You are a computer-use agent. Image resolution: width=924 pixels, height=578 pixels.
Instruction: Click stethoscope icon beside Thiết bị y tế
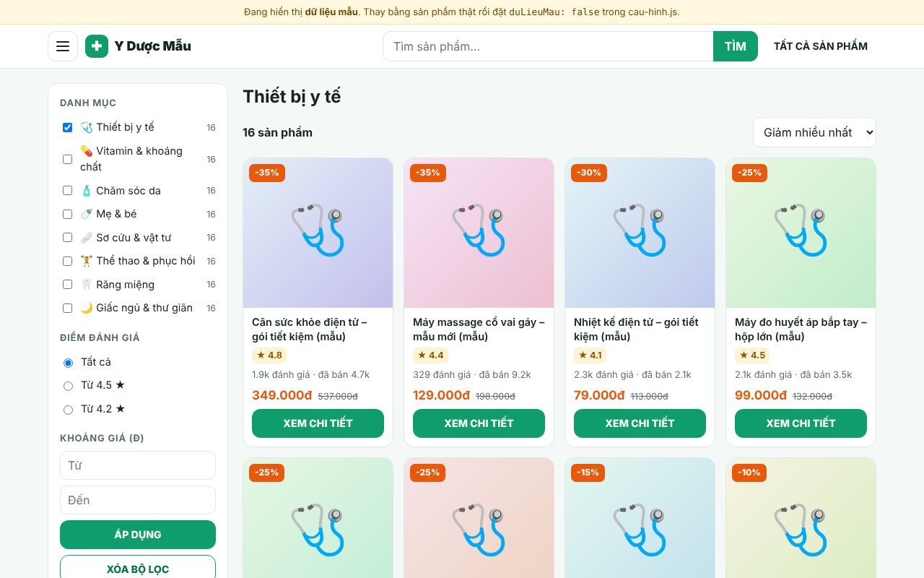(87, 127)
